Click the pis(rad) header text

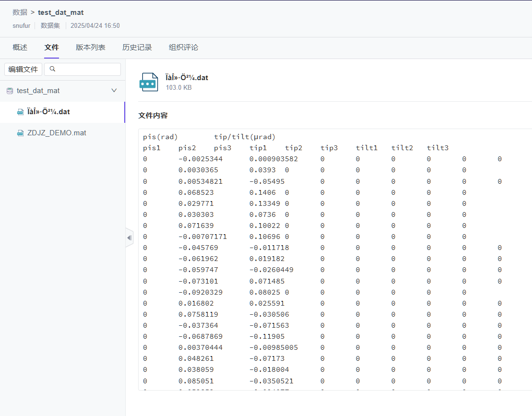(x=160, y=137)
